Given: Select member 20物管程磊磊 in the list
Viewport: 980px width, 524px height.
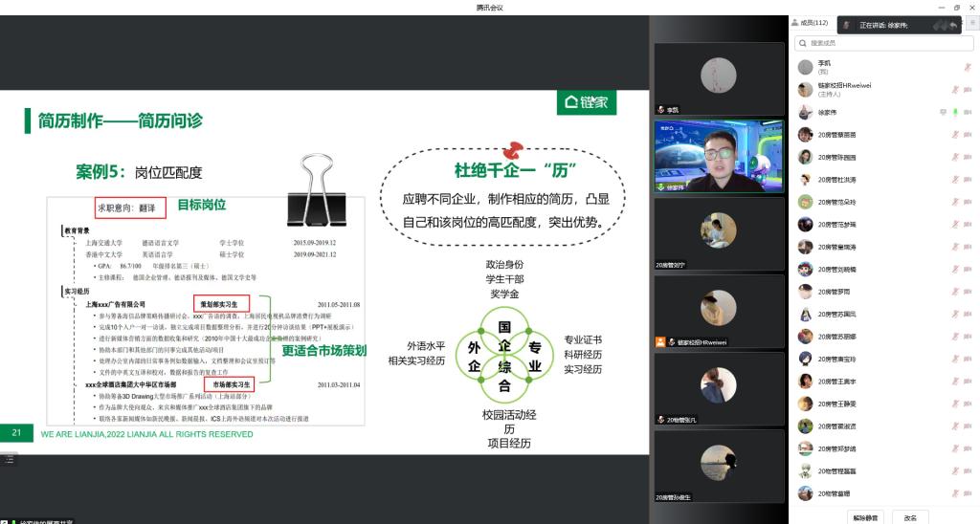Looking at the screenshot, I should 836,470.
